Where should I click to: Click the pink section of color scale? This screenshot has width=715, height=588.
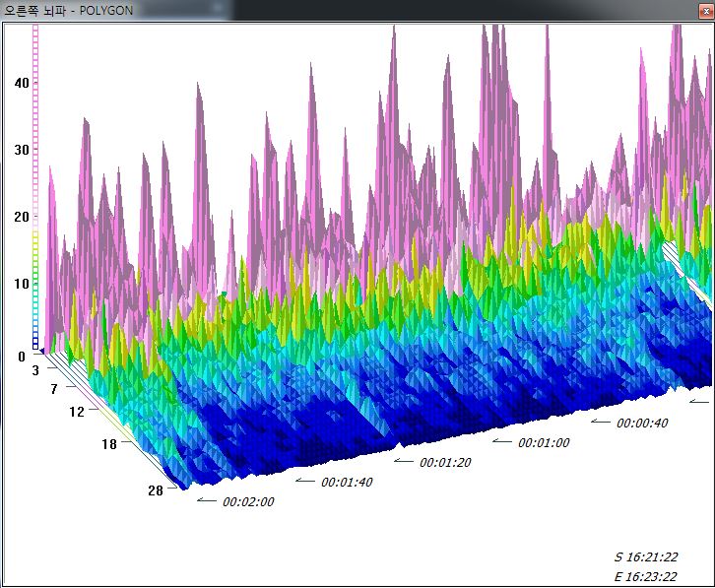[x=36, y=118]
